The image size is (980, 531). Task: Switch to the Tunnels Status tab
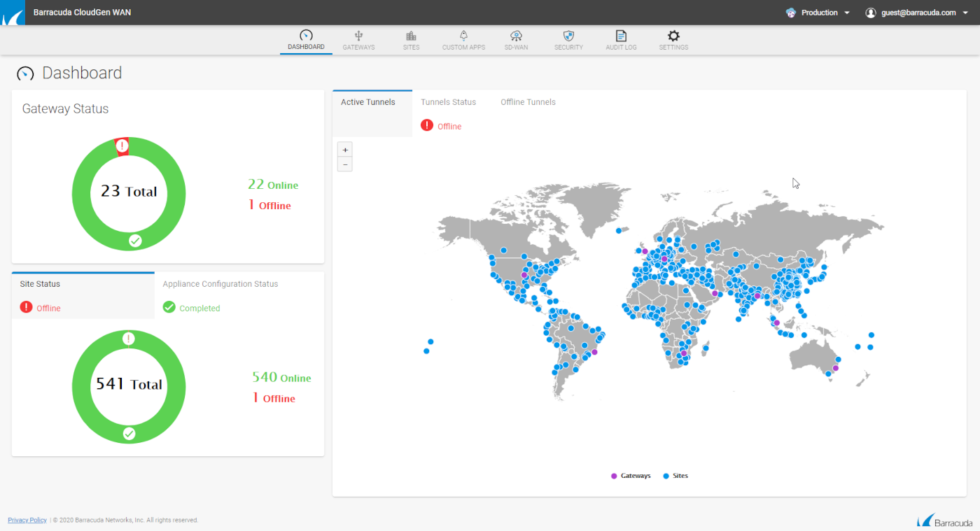click(x=448, y=101)
